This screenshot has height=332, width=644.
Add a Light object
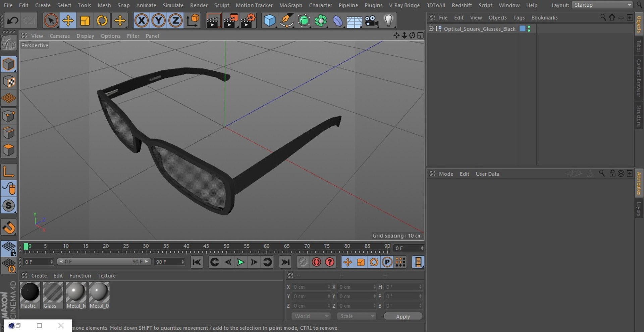tap(389, 21)
